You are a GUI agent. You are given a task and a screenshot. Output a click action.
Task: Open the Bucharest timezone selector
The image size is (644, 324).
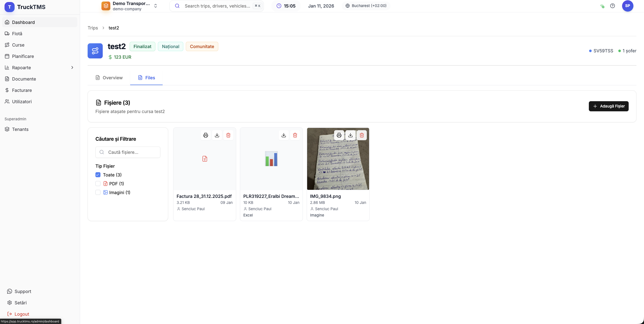tap(366, 6)
